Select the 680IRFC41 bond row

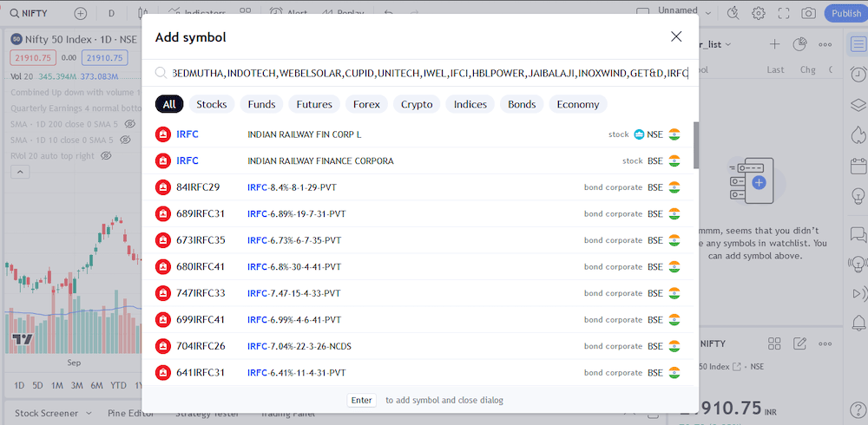pos(418,267)
